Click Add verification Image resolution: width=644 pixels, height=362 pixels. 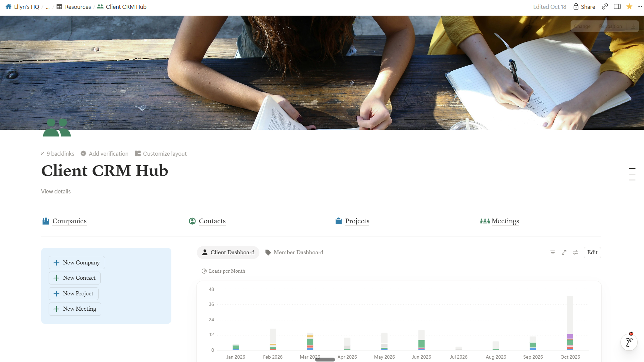point(104,154)
